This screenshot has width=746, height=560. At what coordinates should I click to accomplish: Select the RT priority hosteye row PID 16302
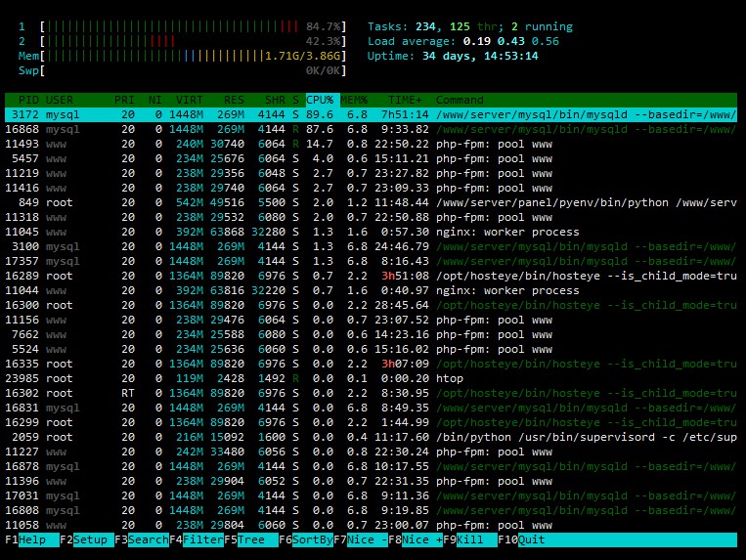pyautogui.click(x=371, y=394)
